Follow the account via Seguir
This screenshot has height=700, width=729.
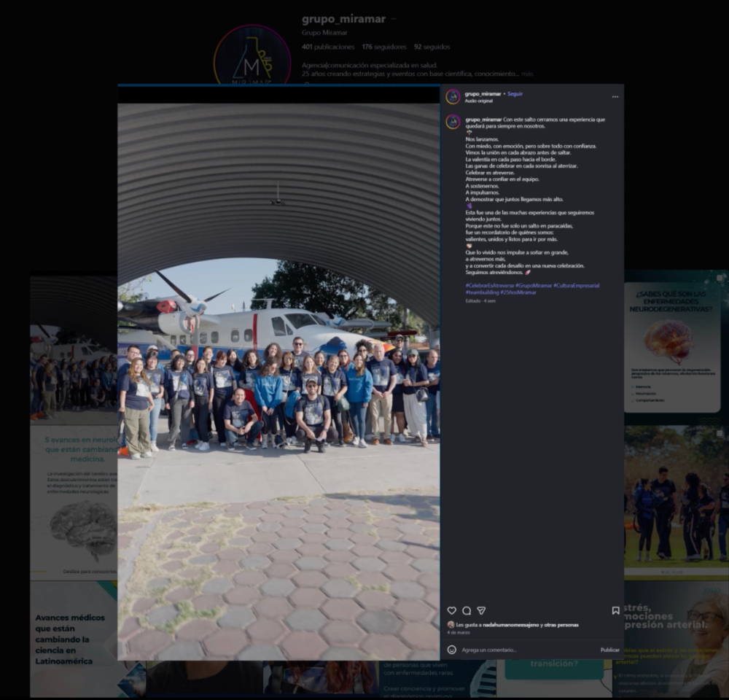click(x=515, y=93)
